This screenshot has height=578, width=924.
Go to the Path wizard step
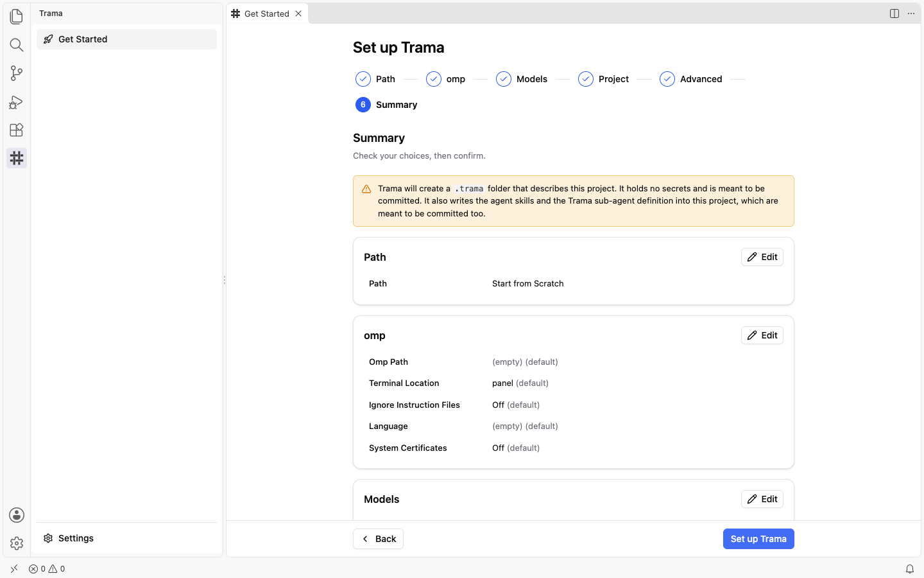(x=376, y=79)
